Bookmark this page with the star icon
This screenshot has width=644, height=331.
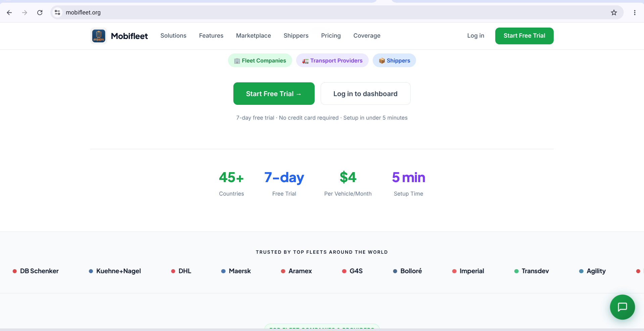click(614, 12)
